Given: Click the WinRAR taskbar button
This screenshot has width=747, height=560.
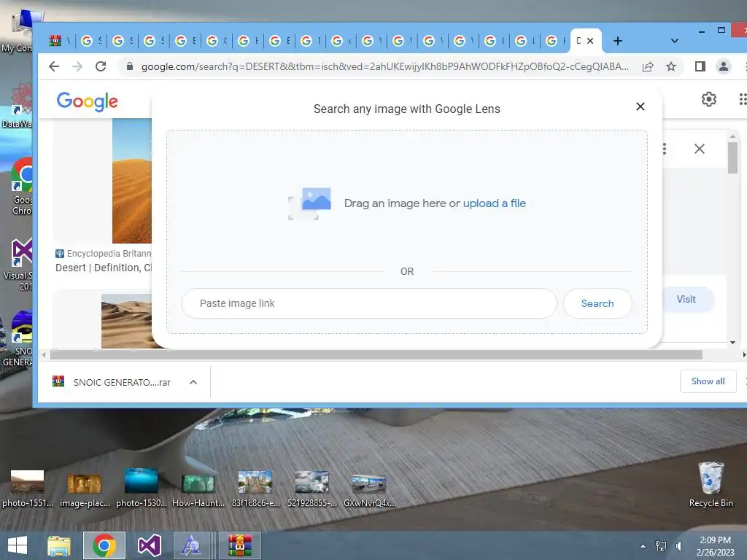Looking at the screenshot, I should tap(239, 545).
